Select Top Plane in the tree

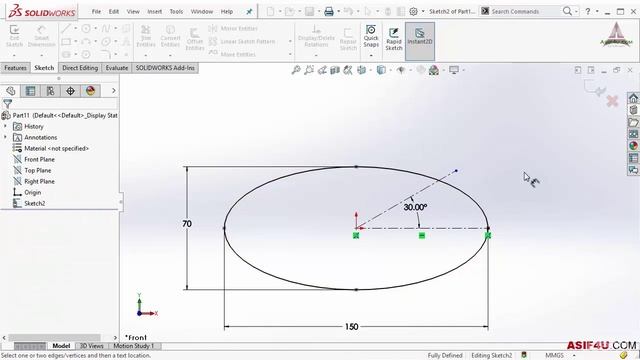(x=38, y=170)
